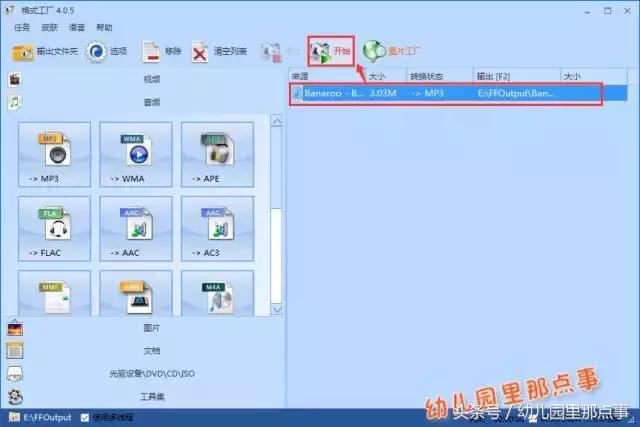The height and width of the screenshot is (427, 640).
Task: Click the 输出 [F2] column header
Action: click(517, 76)
